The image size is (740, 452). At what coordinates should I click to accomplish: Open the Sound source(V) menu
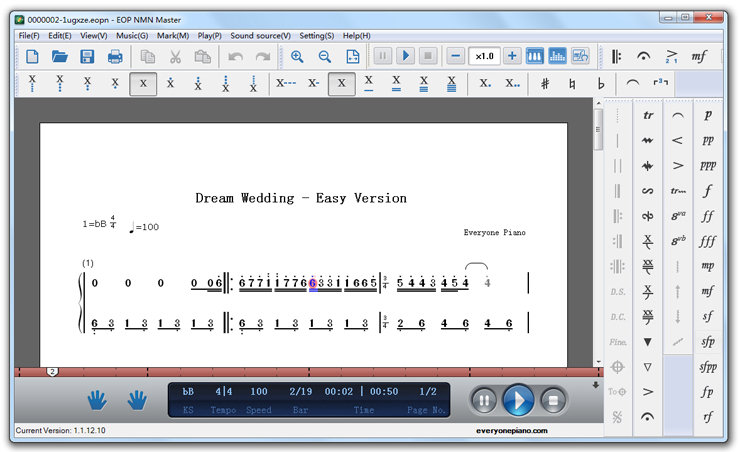pyautogui.click(x=260, y=35)
